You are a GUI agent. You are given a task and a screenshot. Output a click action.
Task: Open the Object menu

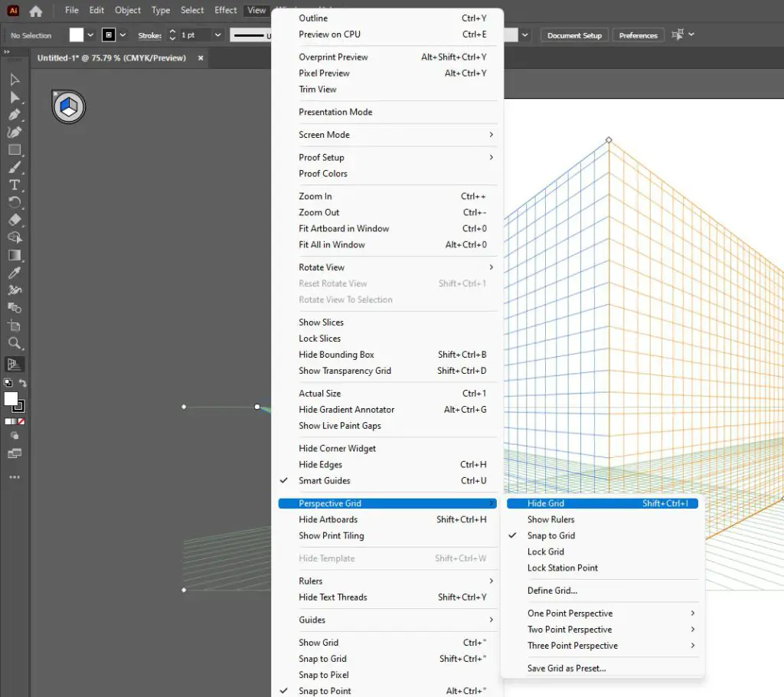tap(127, 10)
